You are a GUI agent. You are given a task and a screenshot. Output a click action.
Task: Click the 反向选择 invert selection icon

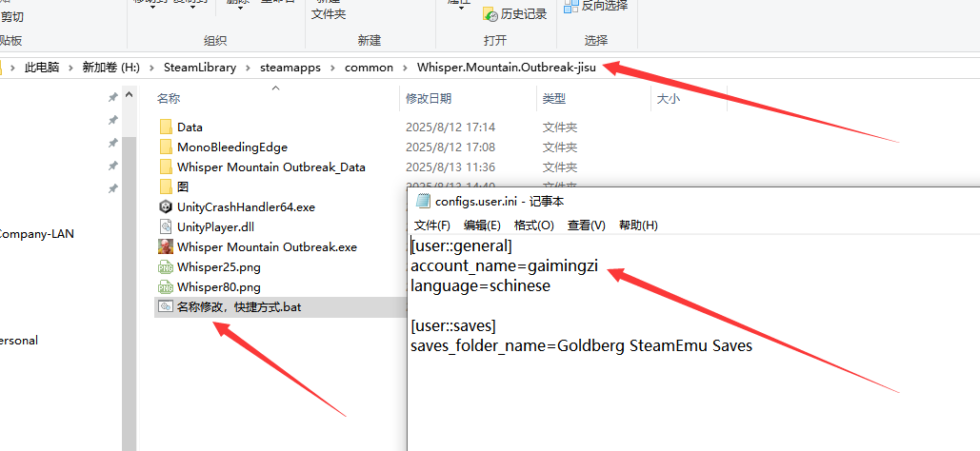pos(571,7)
